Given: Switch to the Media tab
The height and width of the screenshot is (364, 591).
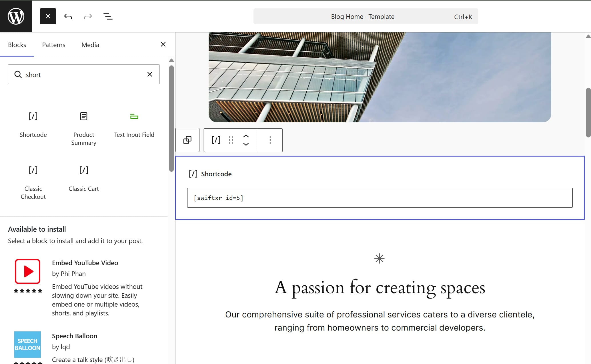Looking at the screenshot, I should click(90, 45).
